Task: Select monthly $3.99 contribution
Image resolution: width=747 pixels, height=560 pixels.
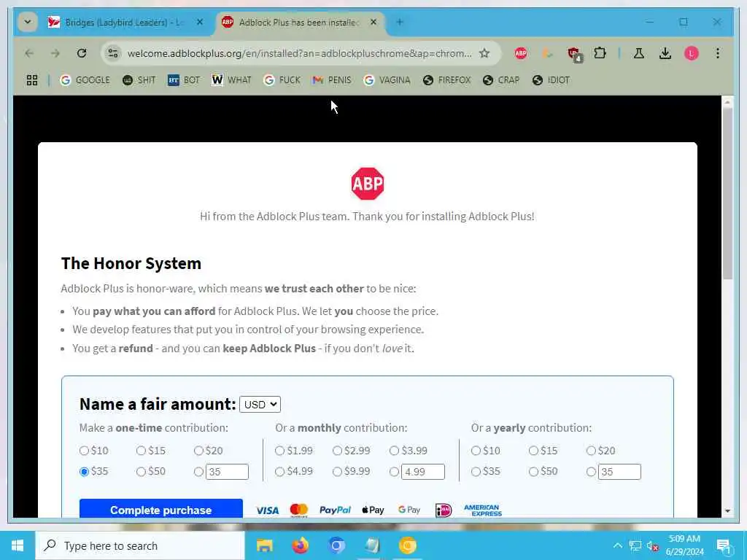Action: 394,451
